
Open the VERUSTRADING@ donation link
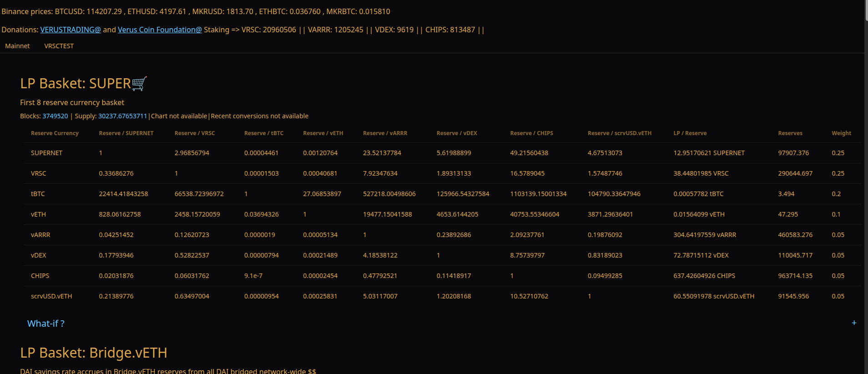coord(71,30)
